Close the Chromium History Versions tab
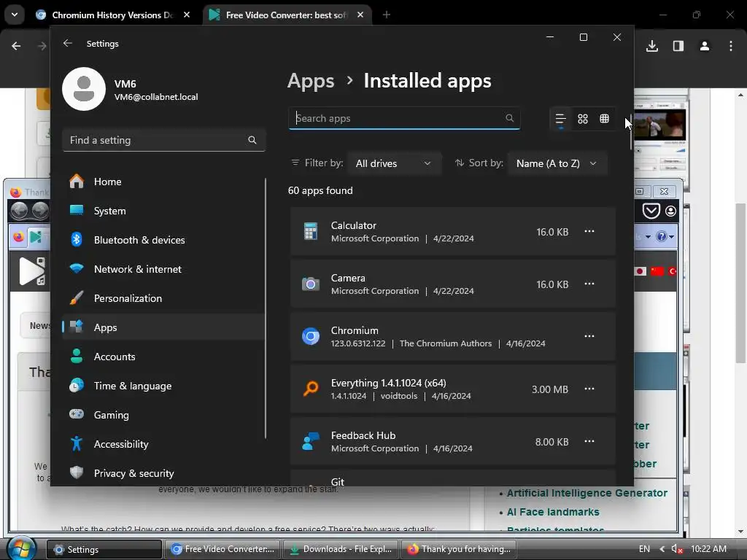The image size is (747, 560). click(x=187, y=15)
